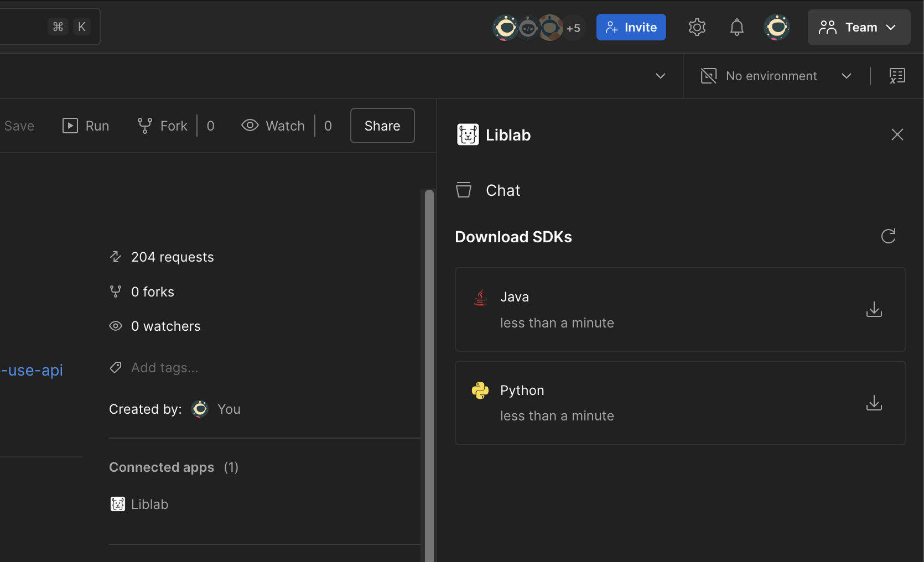Click the Add tags icon
Viewport: 924px width, 562px height.
tap(115, 367)
